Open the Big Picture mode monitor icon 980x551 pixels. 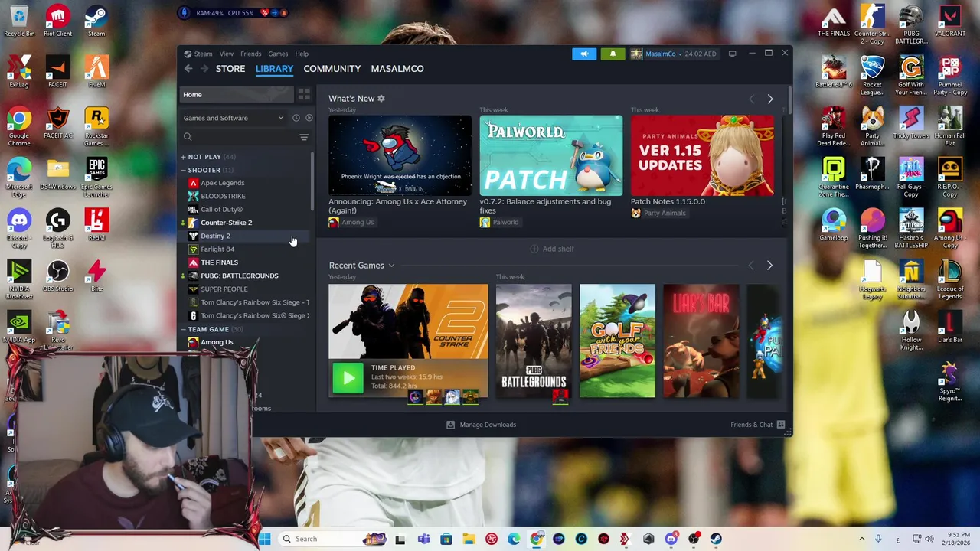click(732, 54)
